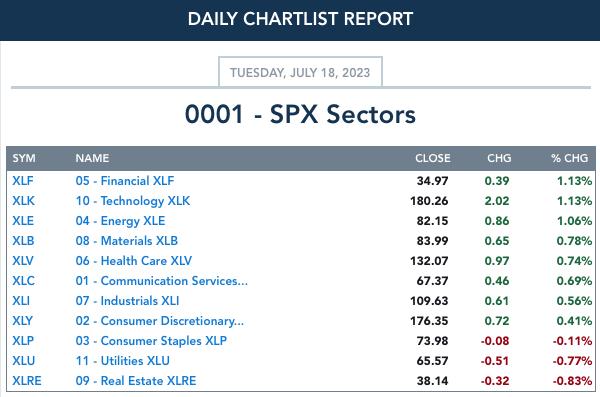Click the SYM column header
Screen dimensions: 600x397
24,158
